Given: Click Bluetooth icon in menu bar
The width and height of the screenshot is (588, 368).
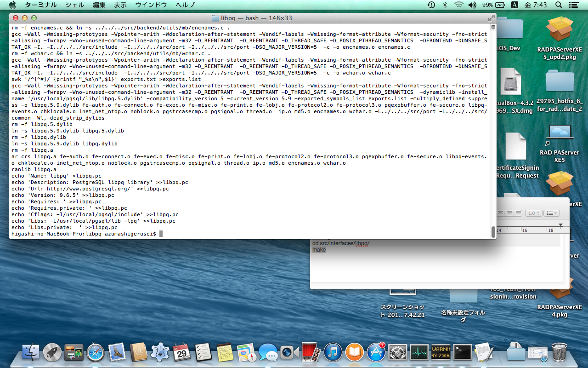Looking at the screenshot, I should point(445,5).
